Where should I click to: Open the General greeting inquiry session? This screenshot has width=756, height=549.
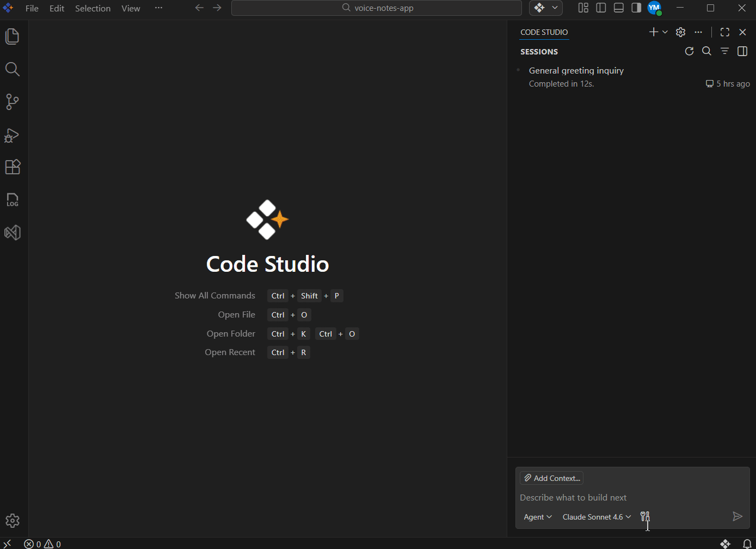tap(632, 77)
